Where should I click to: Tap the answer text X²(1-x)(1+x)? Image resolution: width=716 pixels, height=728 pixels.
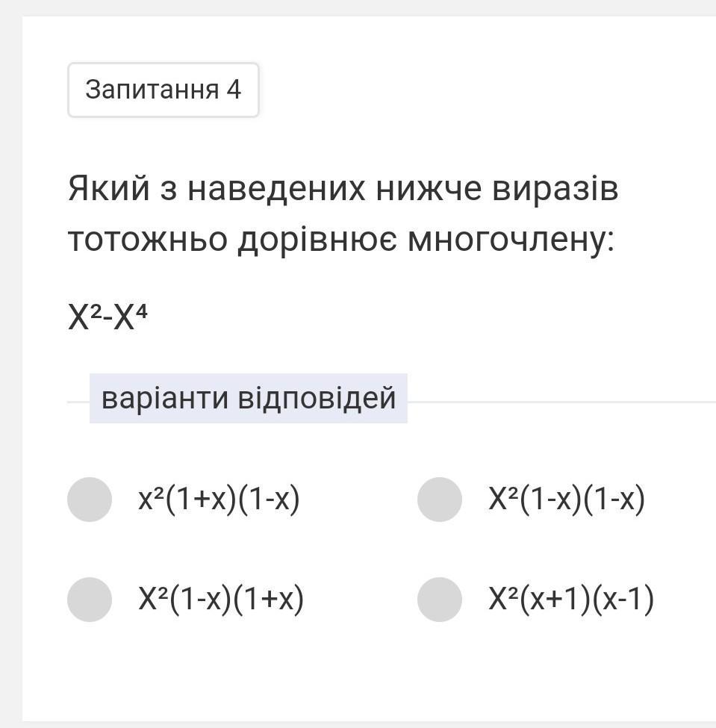pos(221,599)
